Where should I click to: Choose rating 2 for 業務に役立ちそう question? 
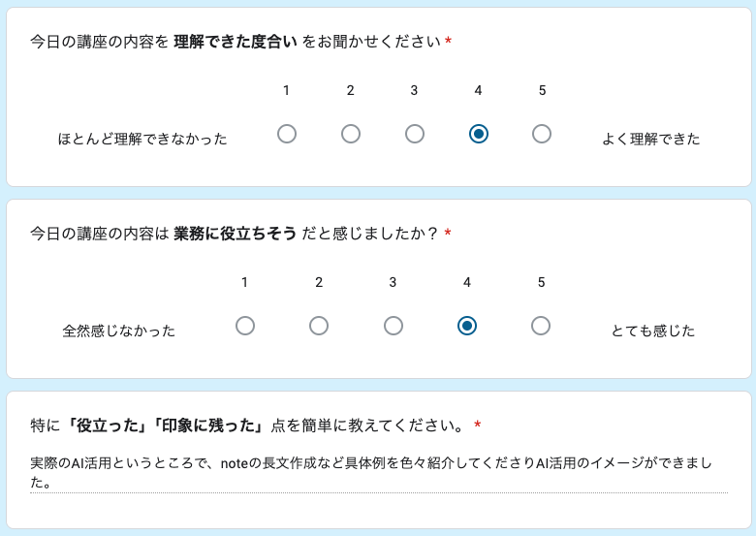click(x=319, y=326)
